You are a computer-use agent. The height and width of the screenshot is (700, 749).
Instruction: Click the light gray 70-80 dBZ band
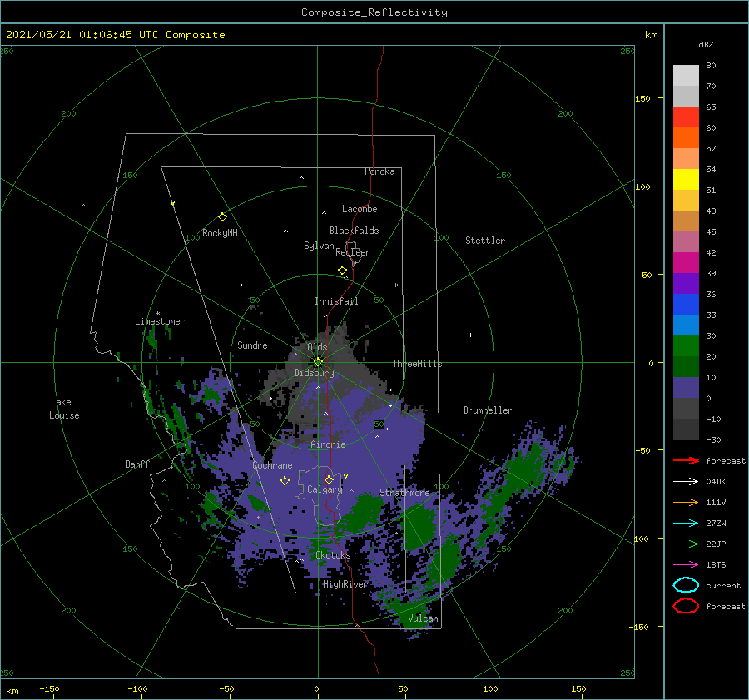(686, 76)
